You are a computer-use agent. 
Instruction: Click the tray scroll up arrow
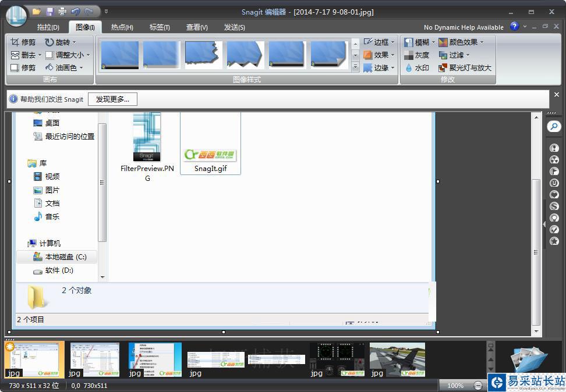tap(491, 359)
